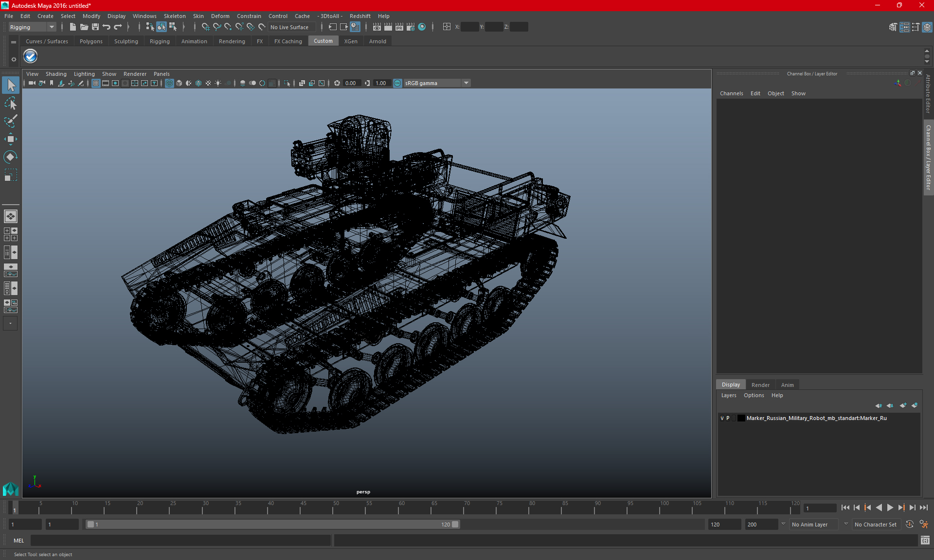
Task: Enable snap to grid magnet icon
Action: tap(205, 27)
